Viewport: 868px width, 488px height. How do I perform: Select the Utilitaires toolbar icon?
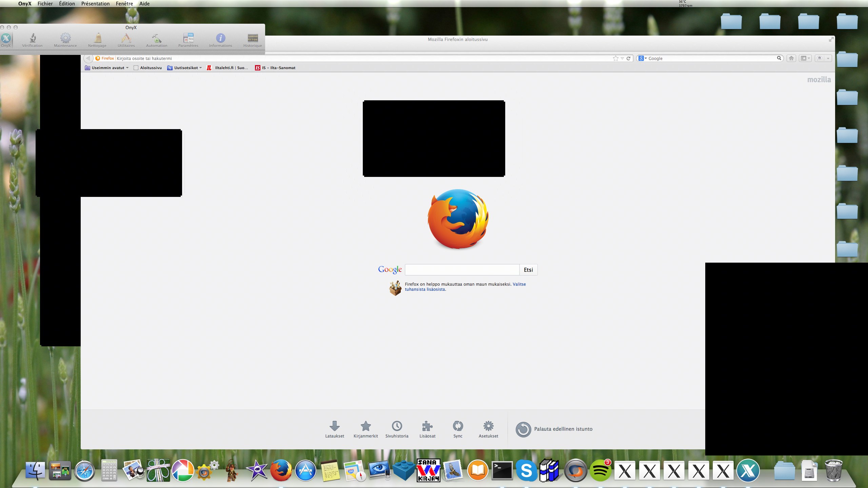[126, 38]
